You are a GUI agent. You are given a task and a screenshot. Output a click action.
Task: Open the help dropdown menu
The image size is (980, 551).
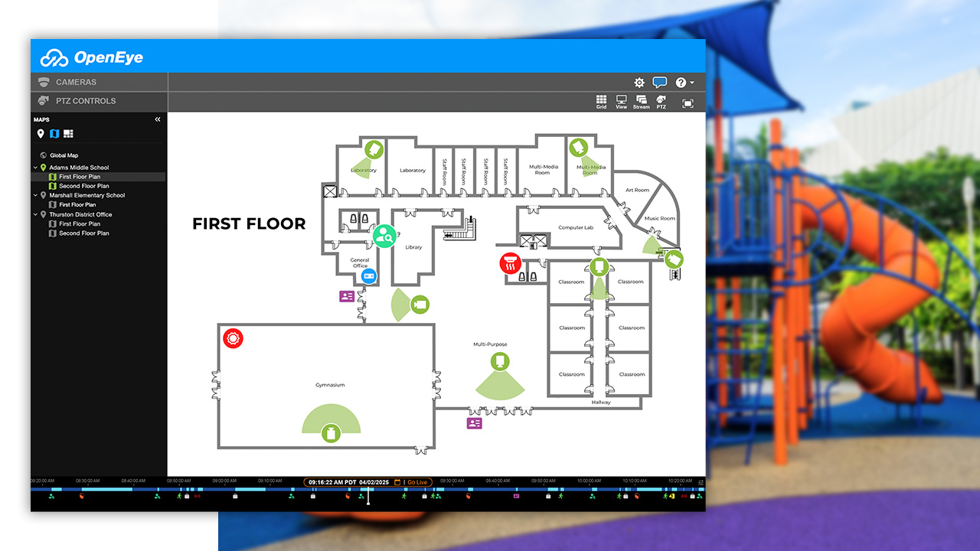pos(684,83)
